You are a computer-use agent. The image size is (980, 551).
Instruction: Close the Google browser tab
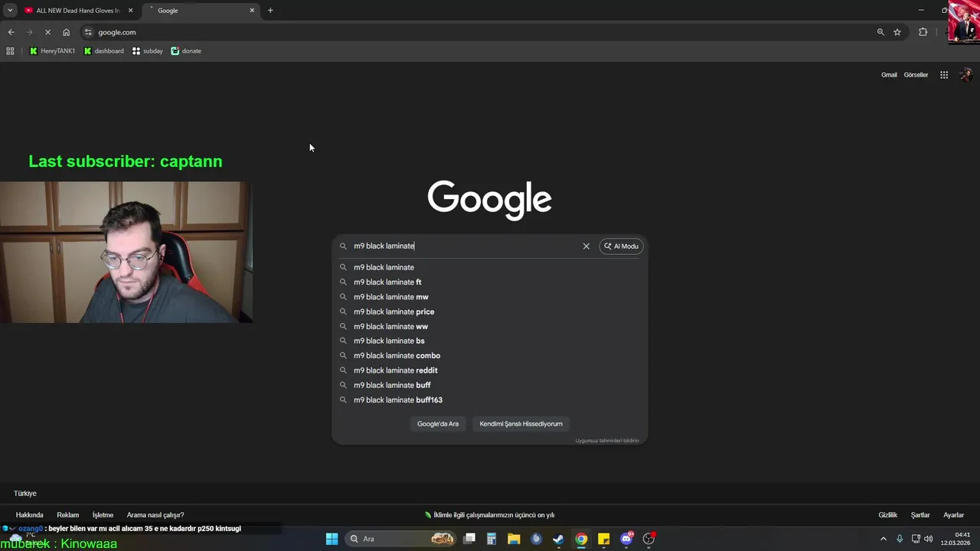(x=252, y=11)
